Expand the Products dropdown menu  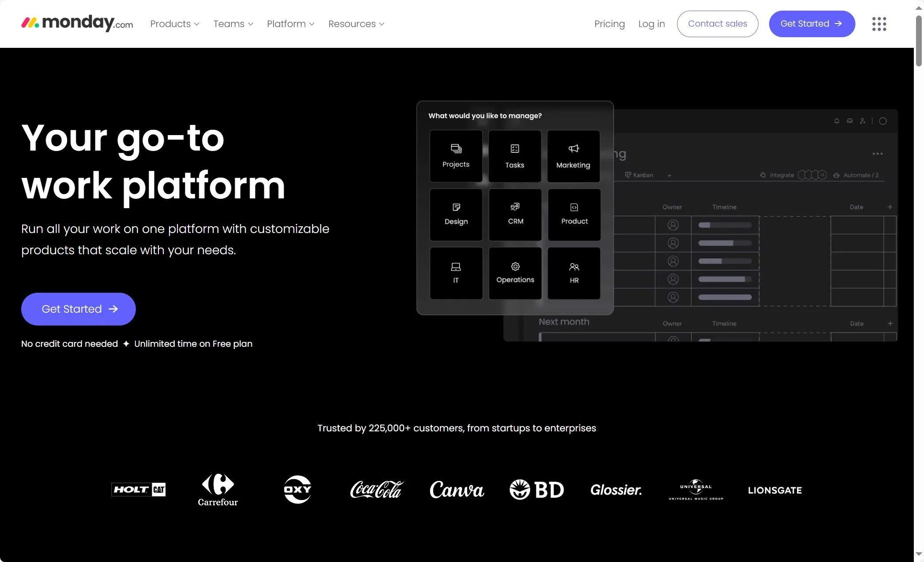(x=175, y=24)
